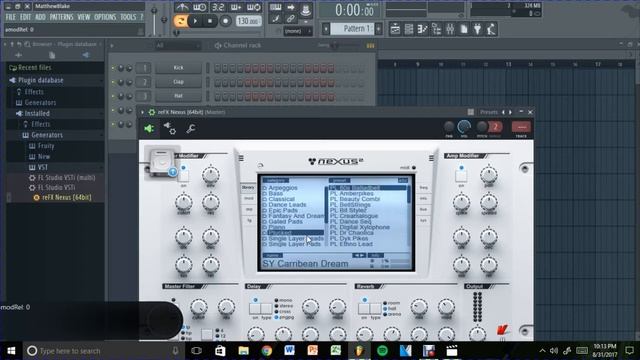This screenshot has width=640, height=360.
Task: Toggle the Delay on button
Action: pyautogui.click(x=255, y=309)
